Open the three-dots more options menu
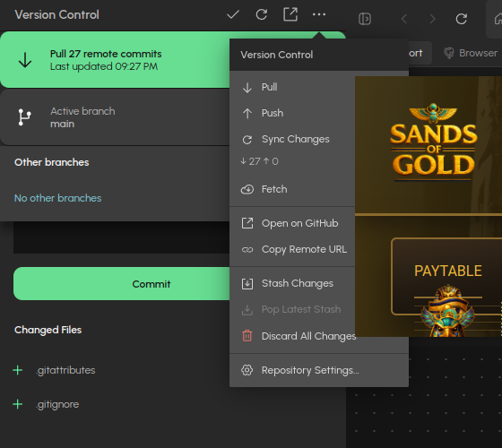 point(319,14)
